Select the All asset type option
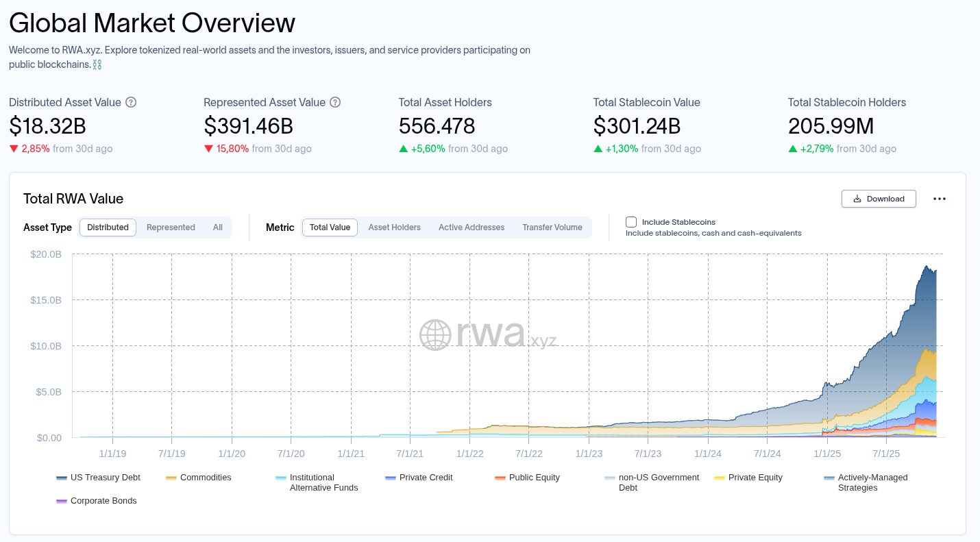The width and height of the screenshot is (980, 542). point(218,227)
